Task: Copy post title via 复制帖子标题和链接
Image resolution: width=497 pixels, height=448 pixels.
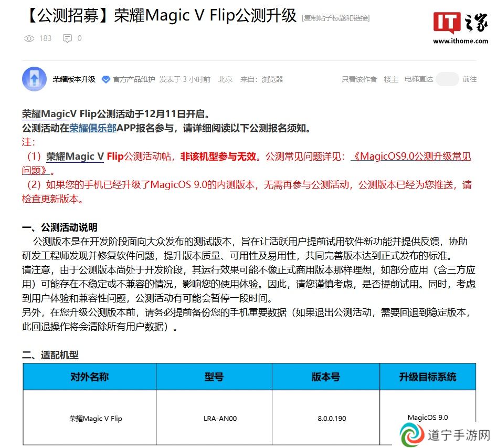Action: point(336,18)
